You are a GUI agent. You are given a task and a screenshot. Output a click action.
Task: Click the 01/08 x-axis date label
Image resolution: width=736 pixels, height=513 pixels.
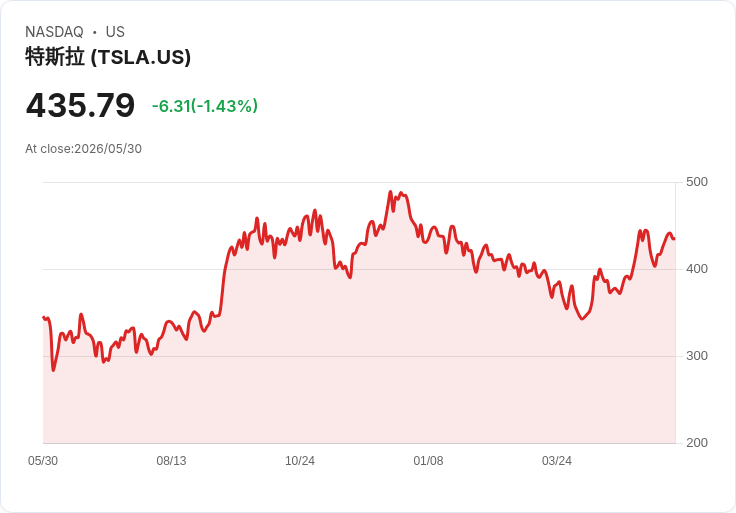pyautogui.click(x=428, y=461)
